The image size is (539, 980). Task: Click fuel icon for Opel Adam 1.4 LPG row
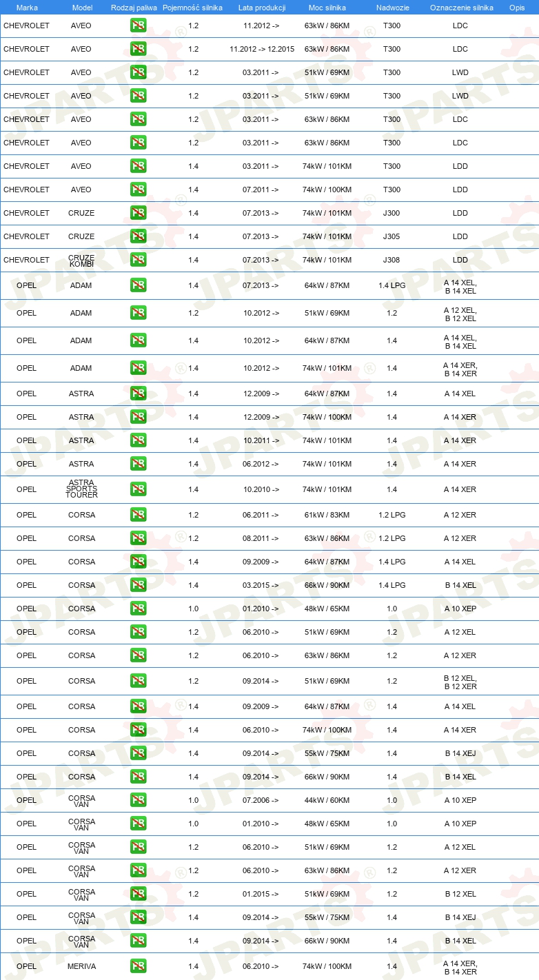[x=138, y=285]
